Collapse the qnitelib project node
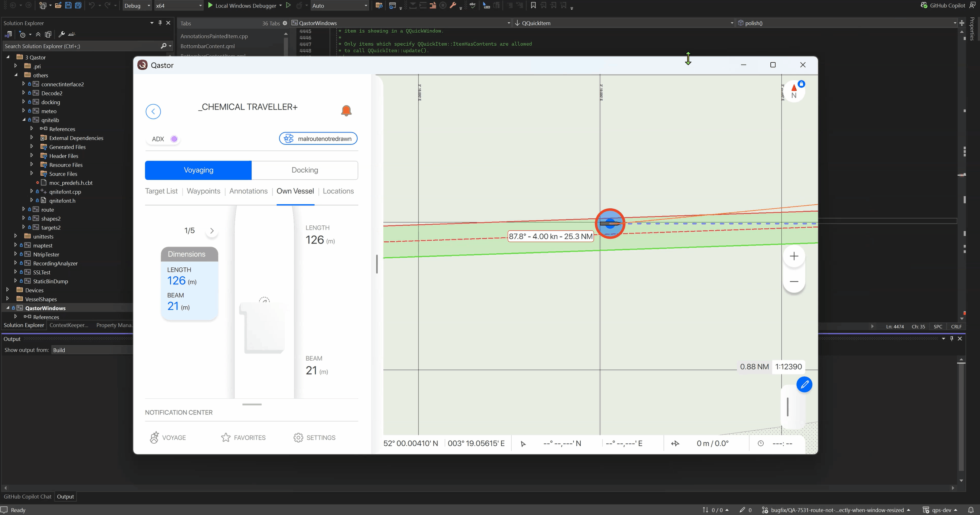Screen dimensions: 980x515 [x=24, y=120]
